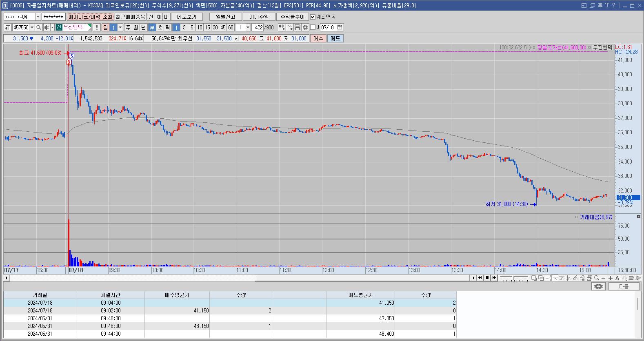Screen dimensions: 644x341
Task: Select the 10-minute interval button
Action: [200, 27]
